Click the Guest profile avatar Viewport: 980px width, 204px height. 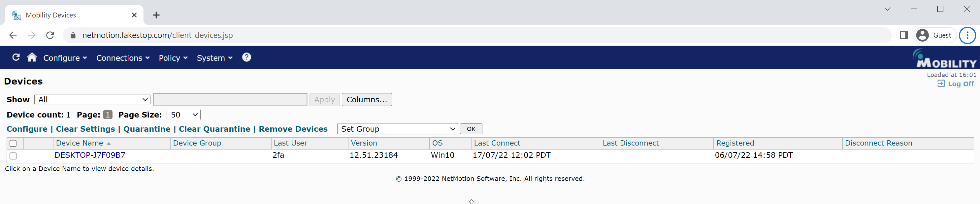tap(923, 35)
